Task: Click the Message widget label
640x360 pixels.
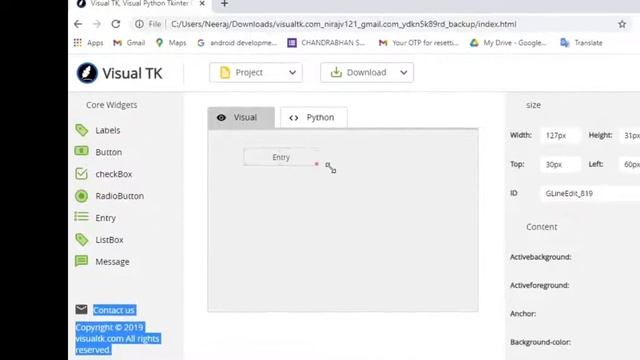Action: point(113,262)
